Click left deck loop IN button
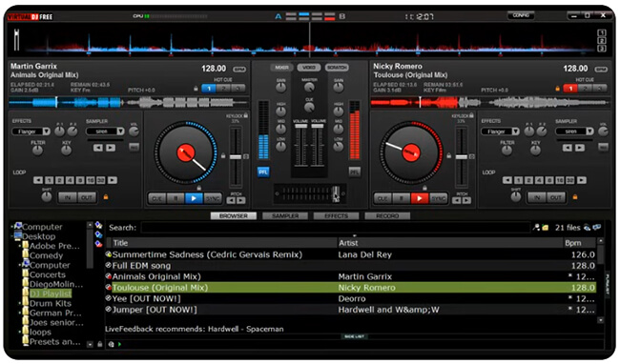Image resolution: width=620 pixels, height=364 pixels. pyautogui.click(x=68, y=197)
